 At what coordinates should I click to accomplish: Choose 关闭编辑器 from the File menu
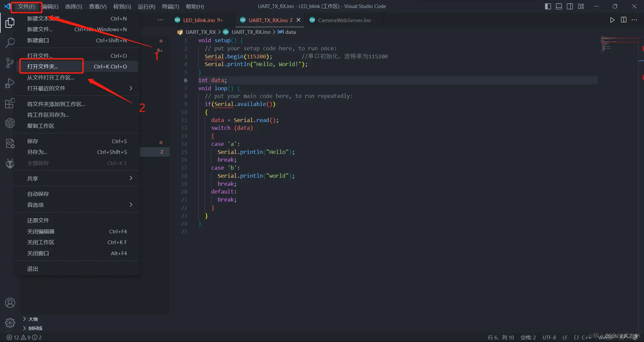(77, 231)
